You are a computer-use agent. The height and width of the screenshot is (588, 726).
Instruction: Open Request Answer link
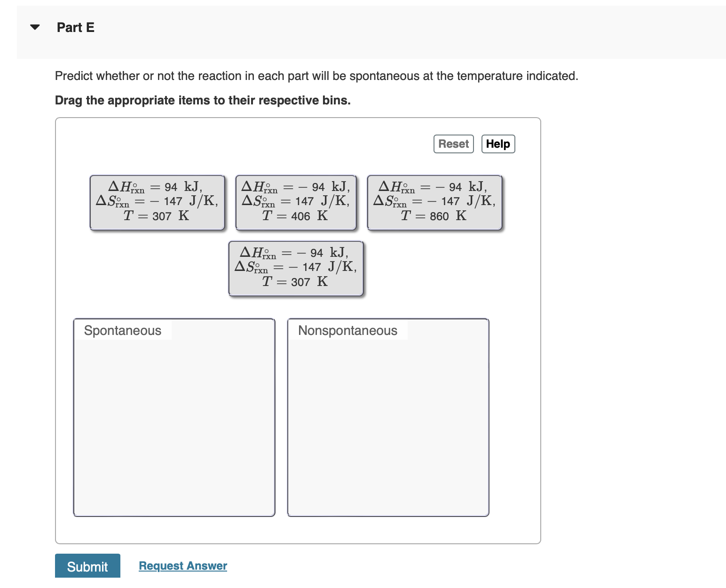click(182, 565)
